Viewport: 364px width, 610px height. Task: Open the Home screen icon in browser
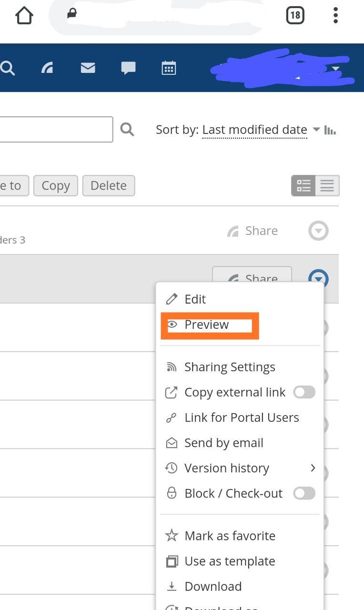coord(24,15)
